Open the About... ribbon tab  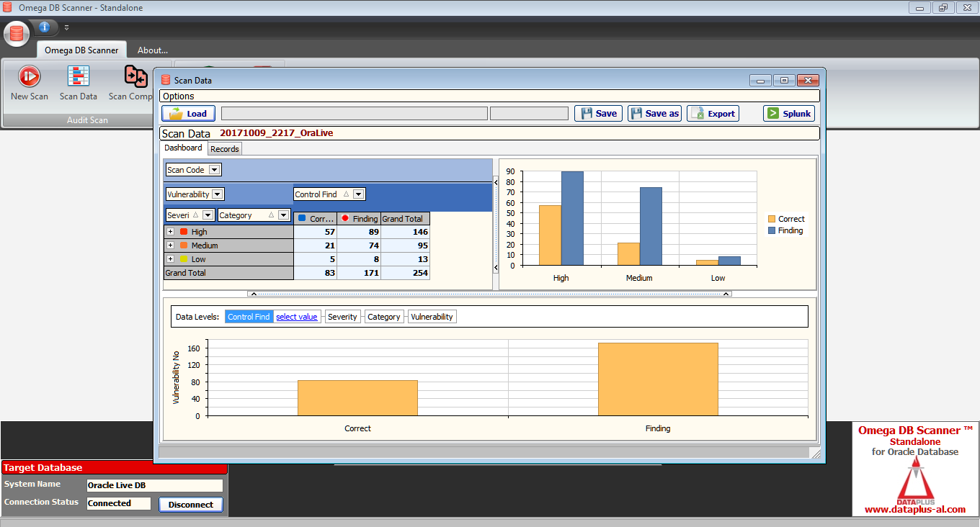[153, 50]
